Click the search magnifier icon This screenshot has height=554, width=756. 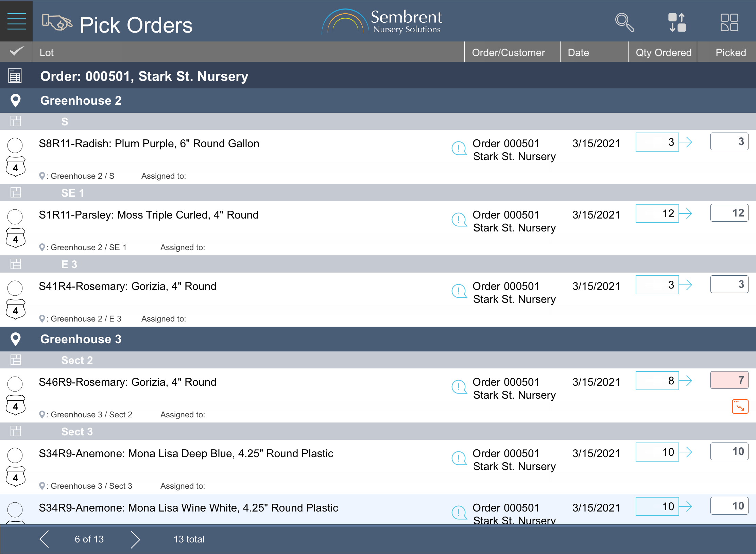coord(624,22)
